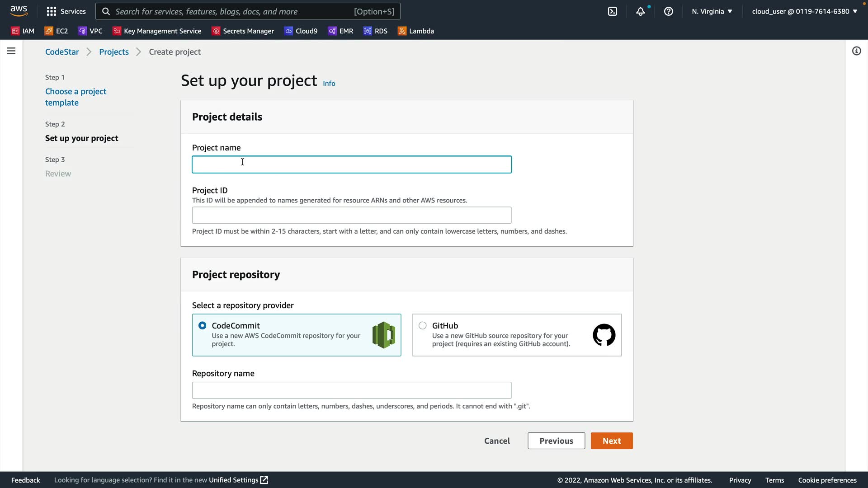The height and width of the screenshot is (488, 868).
Task: Expand the cloud_user account dropdown
Action: pyautogui.click(x=804, y=11)
